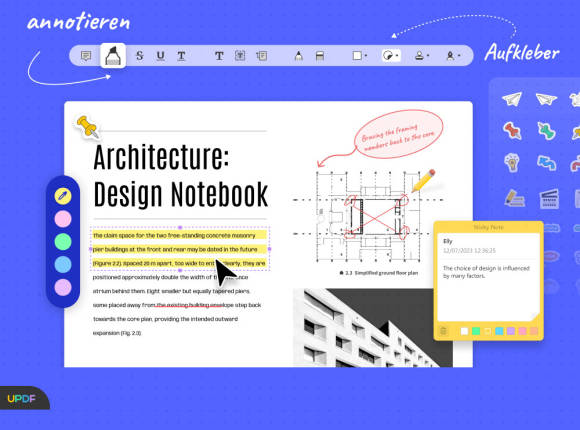Choose the Underline U tool
This screenshot has height=430, width=580.
pos(161,56)
